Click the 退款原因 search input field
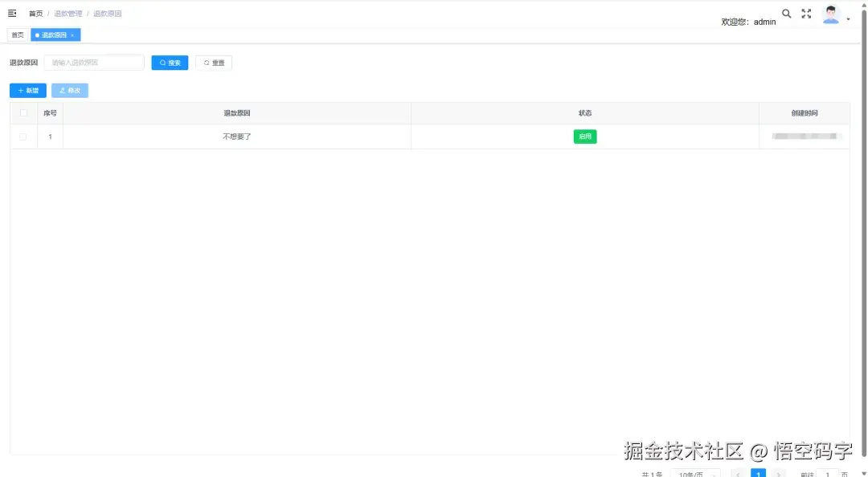The width and height of the screenshot is (868, 477). coord(93,62)
